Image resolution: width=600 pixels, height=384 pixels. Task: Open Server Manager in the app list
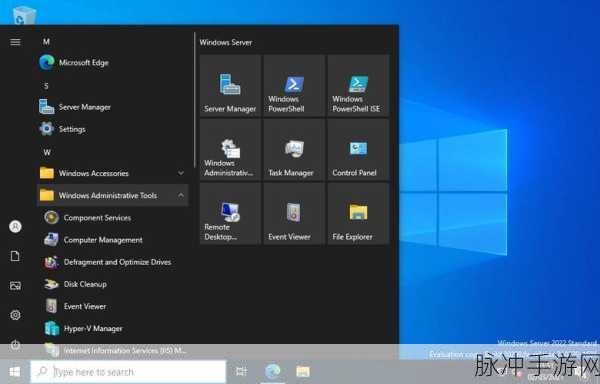pos(113,107)
